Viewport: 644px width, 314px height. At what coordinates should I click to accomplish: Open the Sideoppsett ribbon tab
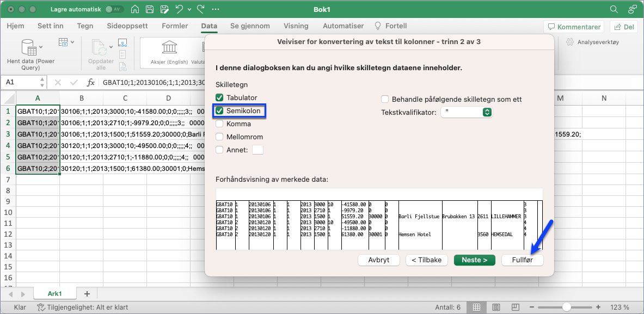click(x=127, y=26)
